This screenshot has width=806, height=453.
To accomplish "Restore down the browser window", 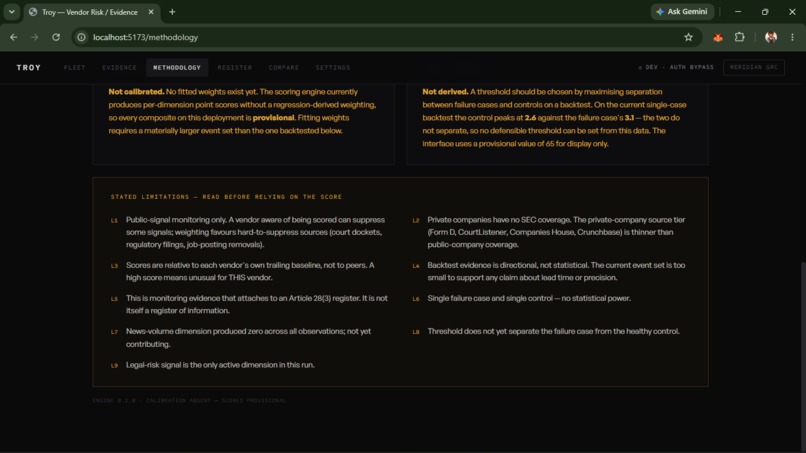I will pos(765,11).
